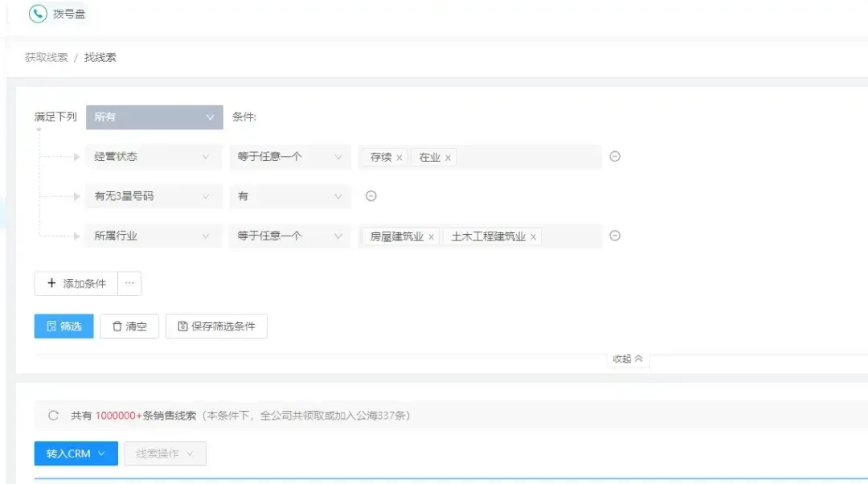868x484 pixels.
Task: Delete the 经营状态 condition row
Action: tap(615, 157)
